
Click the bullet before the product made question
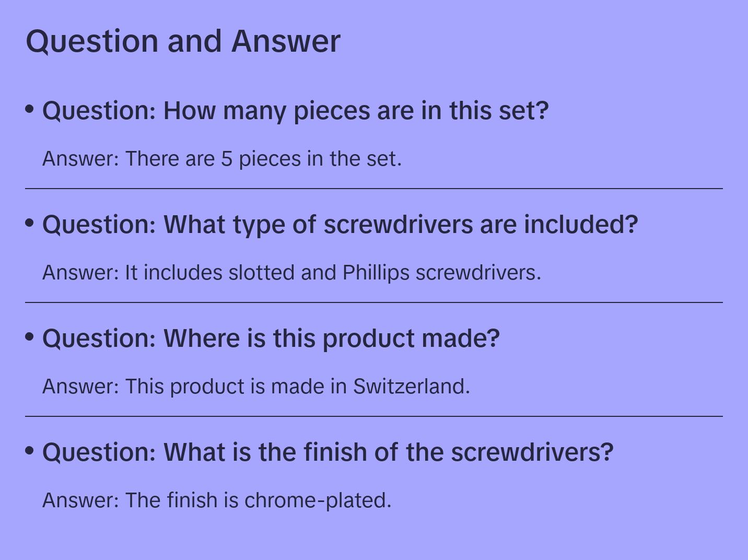click(x=30, y=337)
